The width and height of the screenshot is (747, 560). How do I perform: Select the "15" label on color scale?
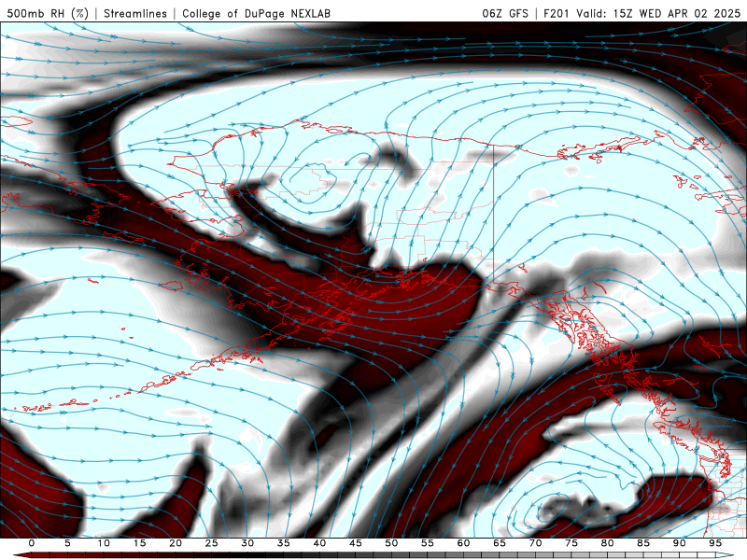point(139,543)
